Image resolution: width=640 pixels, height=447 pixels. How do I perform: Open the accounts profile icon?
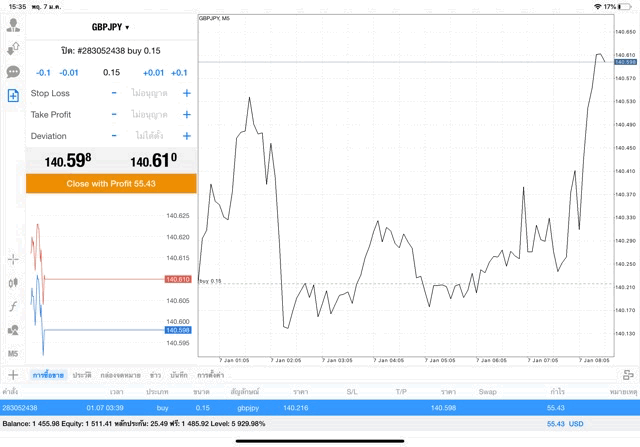point(13,25)
